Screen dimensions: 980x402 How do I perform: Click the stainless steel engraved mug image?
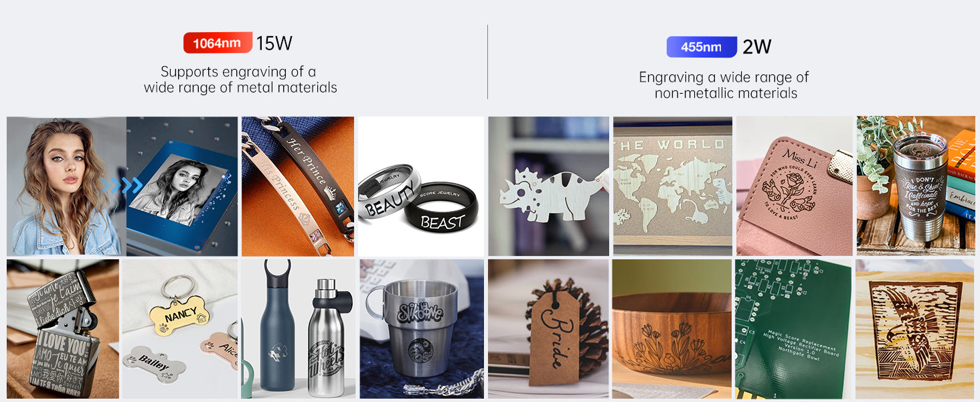pos(421,329)
